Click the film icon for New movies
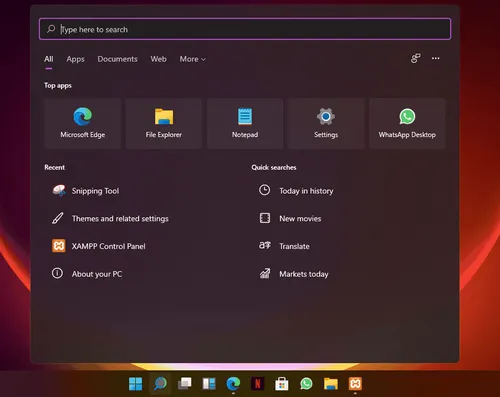 [265, 218]
